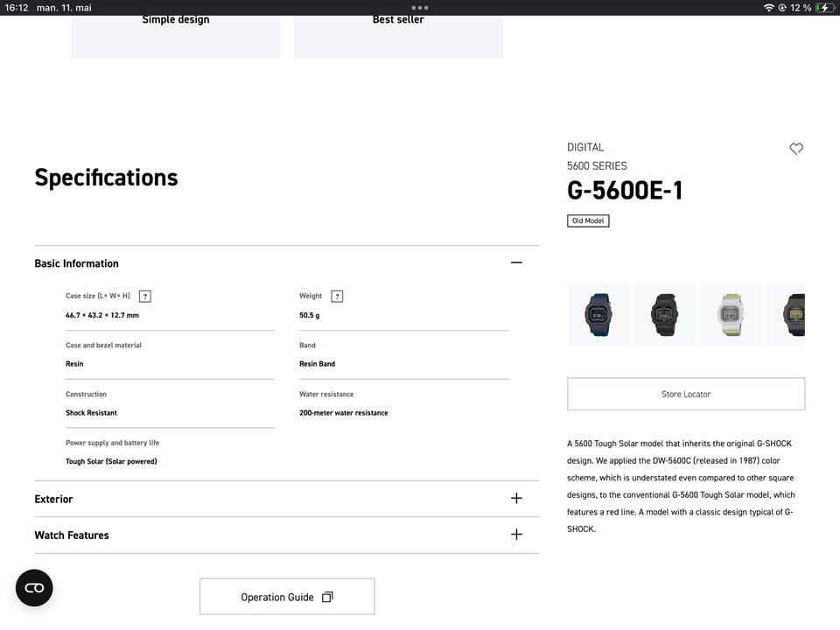This screenshot has height=630, width=840.
Task: Tap the orientation lock status icon
Action: pyautogui.click(x=782, y=8)
